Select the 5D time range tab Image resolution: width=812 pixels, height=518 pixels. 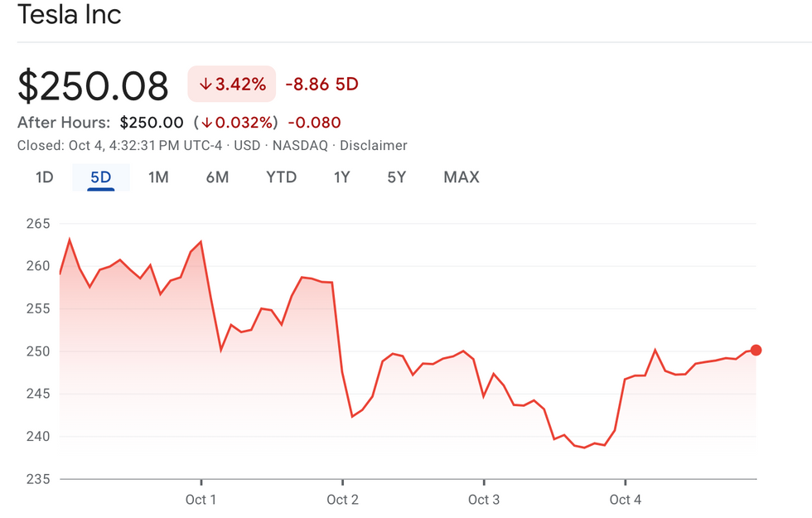[100, 177]
